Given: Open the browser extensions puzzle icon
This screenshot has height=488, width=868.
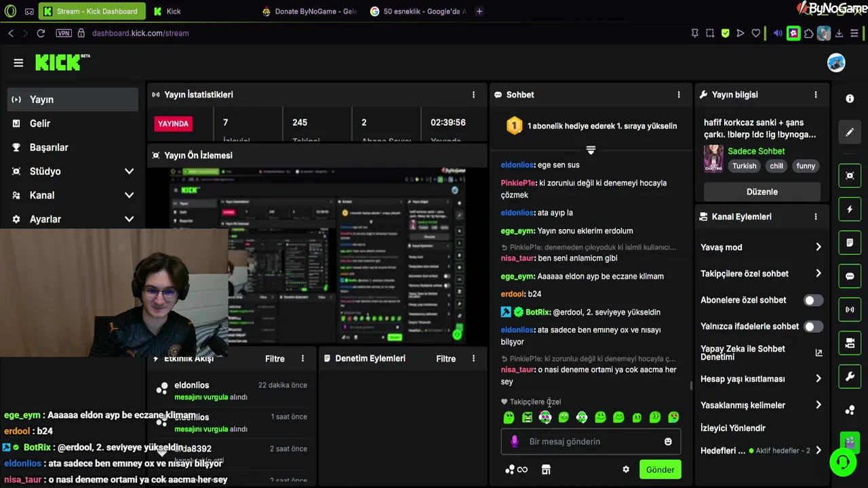Looking at the screenshot, I should tap(808, 33).
